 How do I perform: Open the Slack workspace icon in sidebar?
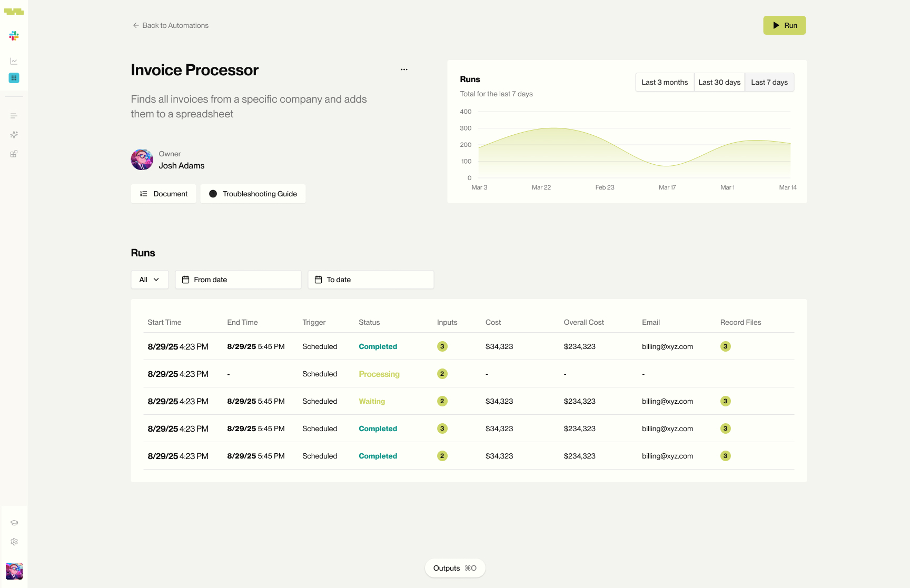(x=14, y=36)
